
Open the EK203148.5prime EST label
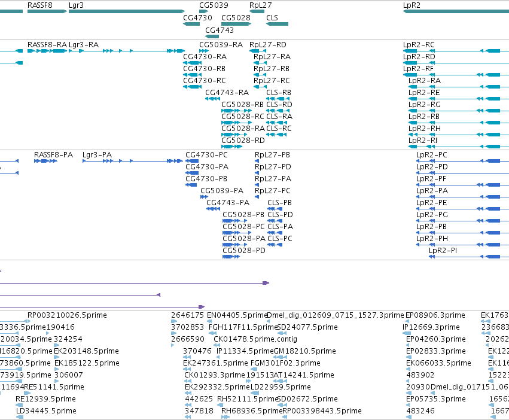pyautogui.click(x=86, y=351)
